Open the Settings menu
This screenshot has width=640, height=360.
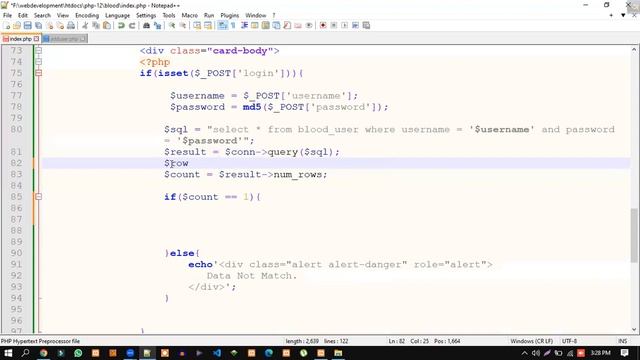coord(146,16)
